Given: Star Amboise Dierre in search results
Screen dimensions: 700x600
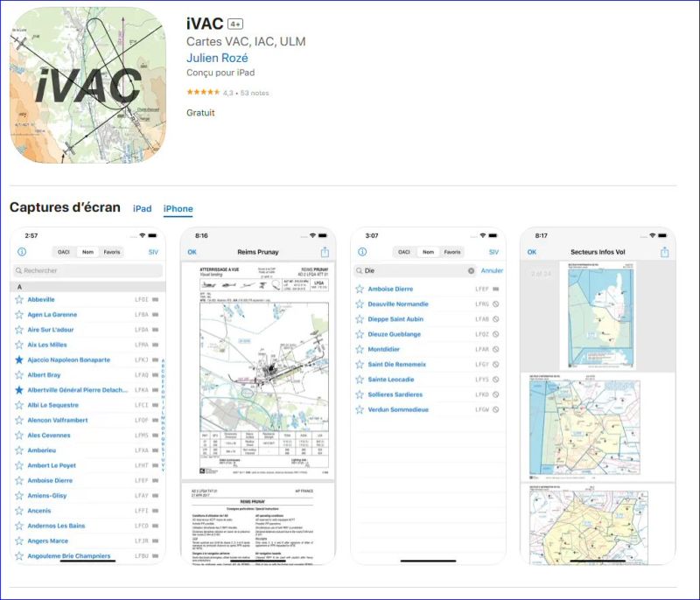Looking at the screenshot, I should pos(360,290).
